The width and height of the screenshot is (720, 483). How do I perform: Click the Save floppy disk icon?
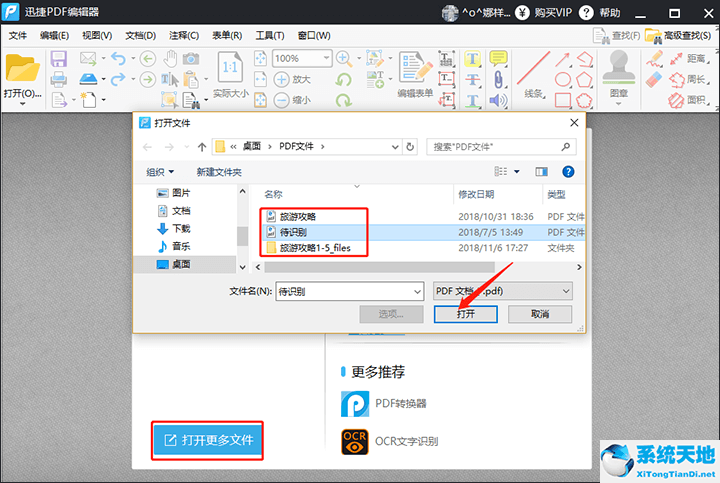[59, 59]
